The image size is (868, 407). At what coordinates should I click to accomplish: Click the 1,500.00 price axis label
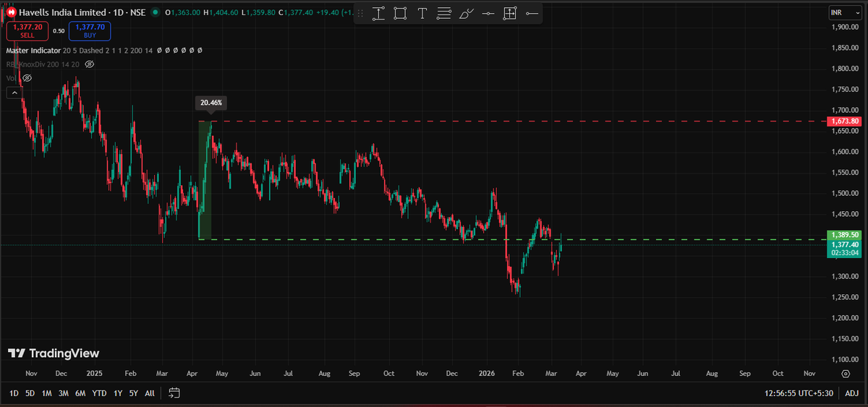click(844, 194)
